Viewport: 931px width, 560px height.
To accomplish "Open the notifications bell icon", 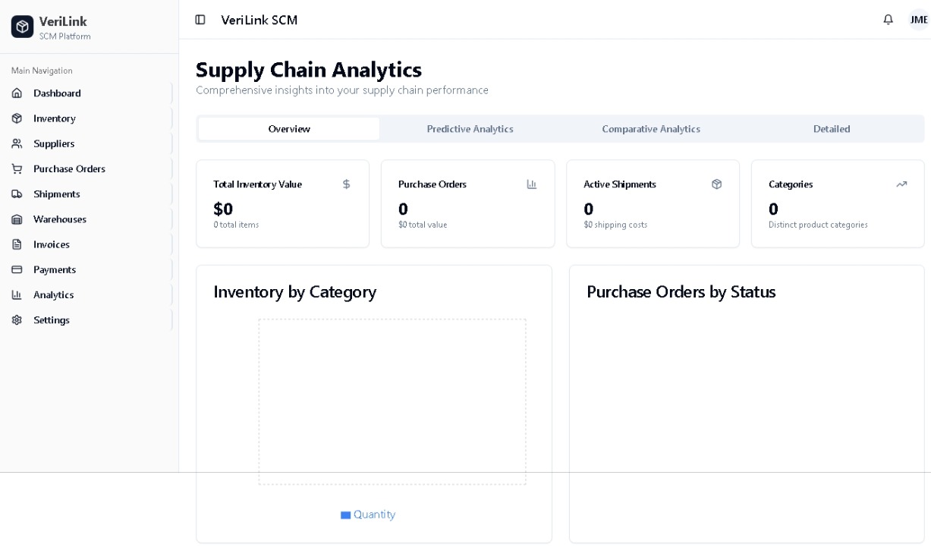I will pos(888,20).
